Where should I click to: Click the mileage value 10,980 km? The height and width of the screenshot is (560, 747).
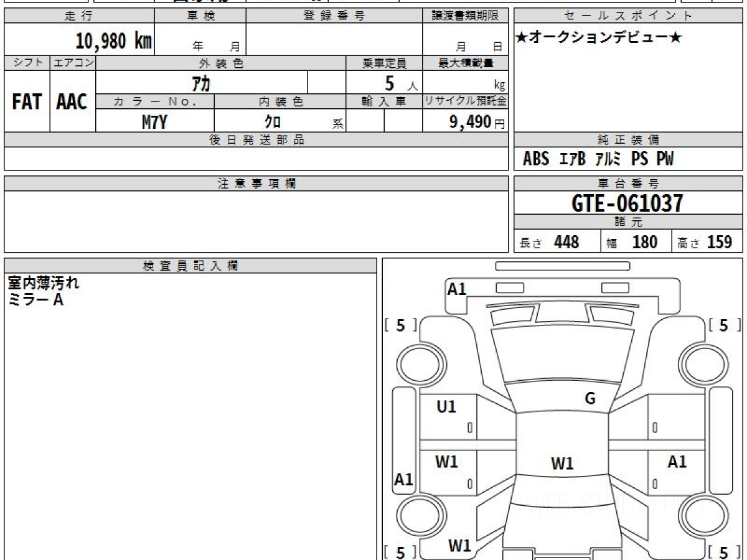pyautogui.click(x=114, y=41)
